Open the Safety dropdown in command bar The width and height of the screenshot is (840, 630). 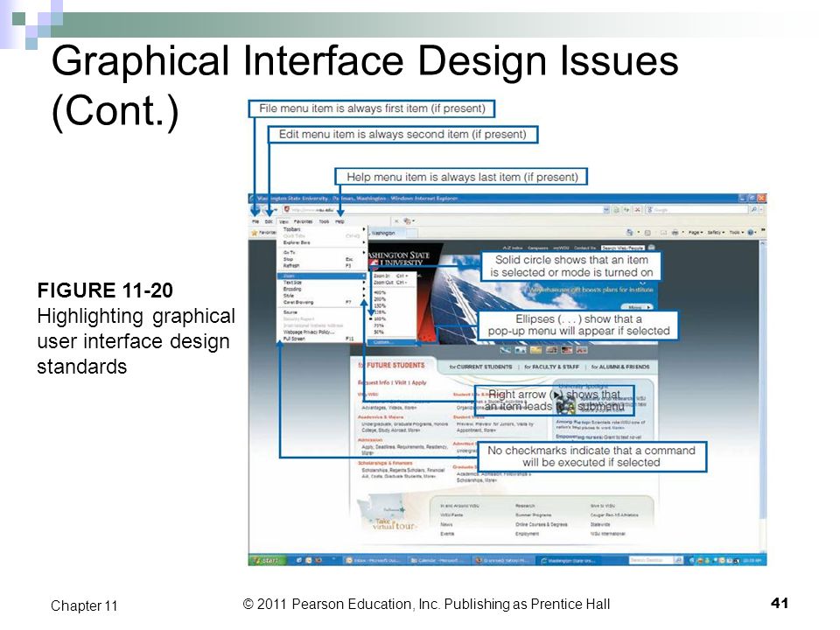point(716,233)
